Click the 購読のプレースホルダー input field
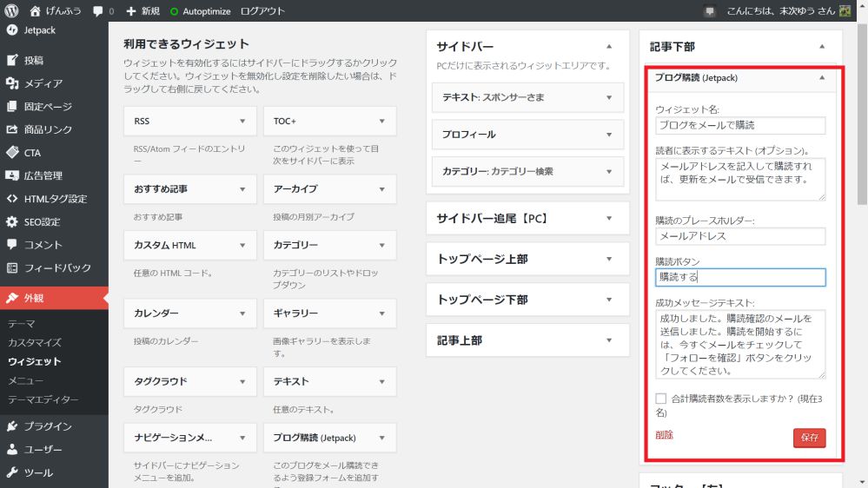The width and height of the screenshot is (868, 488). [740, 236]
